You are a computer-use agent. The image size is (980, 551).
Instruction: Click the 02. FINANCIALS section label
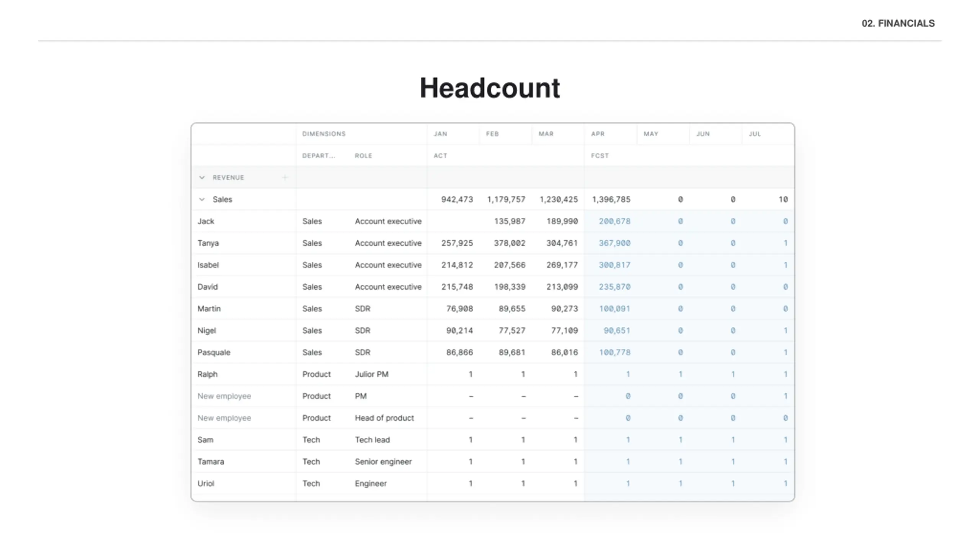(898, 23)
